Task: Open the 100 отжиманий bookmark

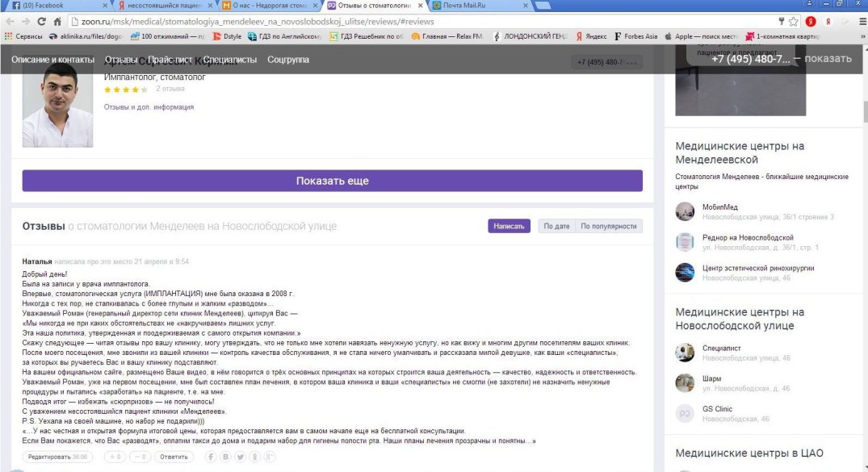Action: 168,36
